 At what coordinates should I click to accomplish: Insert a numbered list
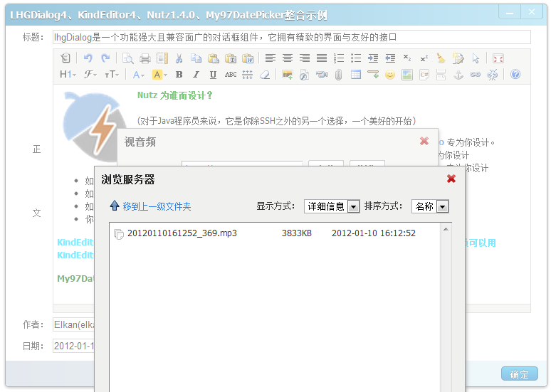pyautogui.click(x=339, y=58)
